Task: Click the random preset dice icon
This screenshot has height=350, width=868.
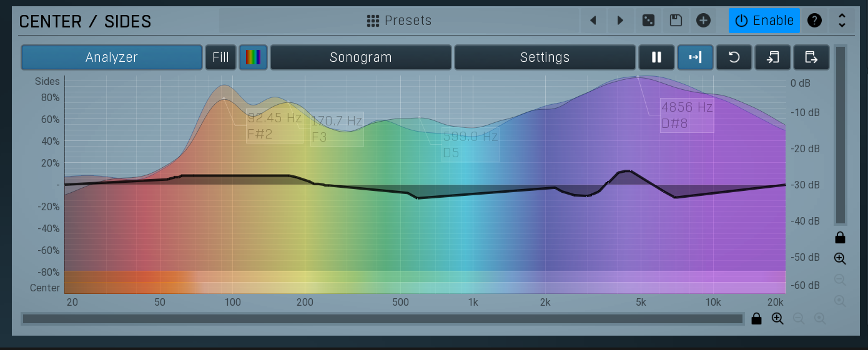Action: click(x=648, y=21)
